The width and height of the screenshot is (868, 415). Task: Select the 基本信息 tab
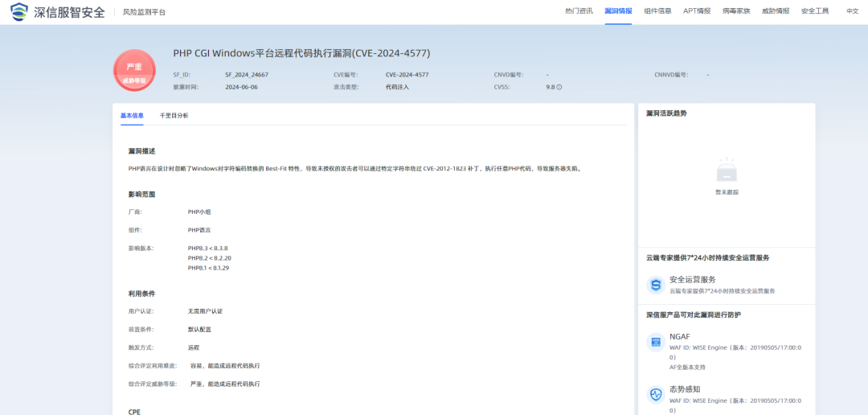coord(132,116)
